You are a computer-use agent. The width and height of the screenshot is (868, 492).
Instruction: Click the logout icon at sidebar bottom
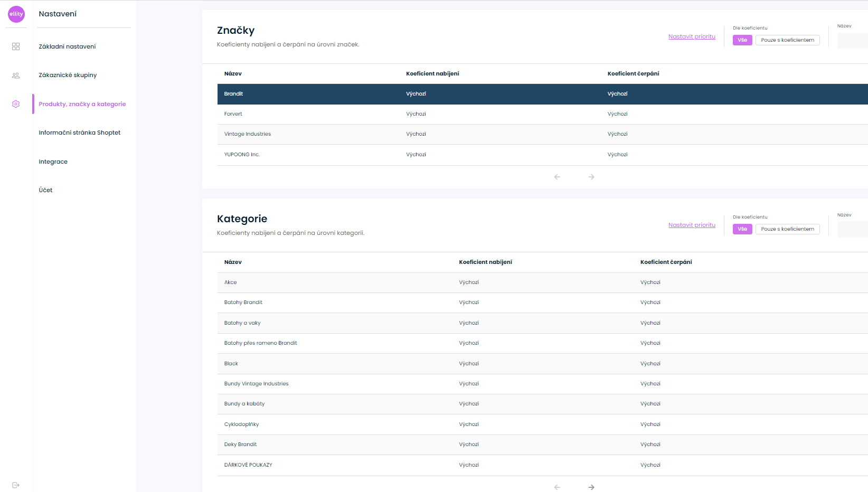(16, 485)
